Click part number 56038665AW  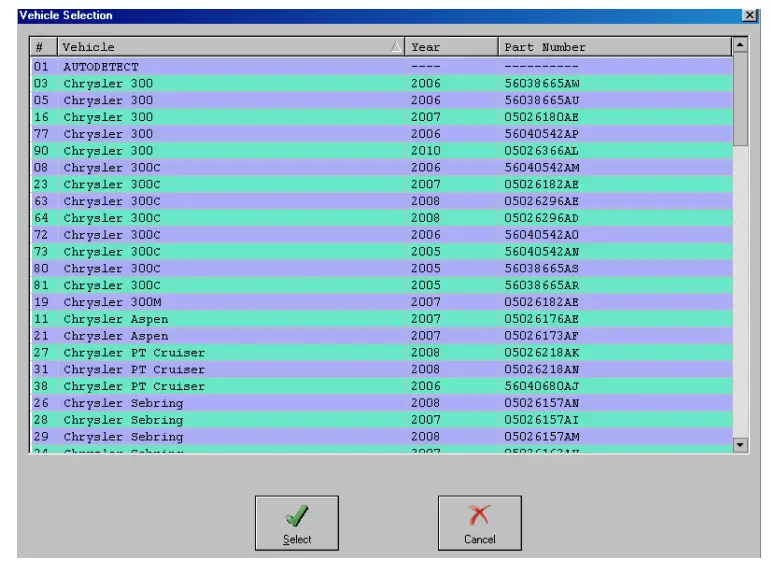(x=542, y=83)
